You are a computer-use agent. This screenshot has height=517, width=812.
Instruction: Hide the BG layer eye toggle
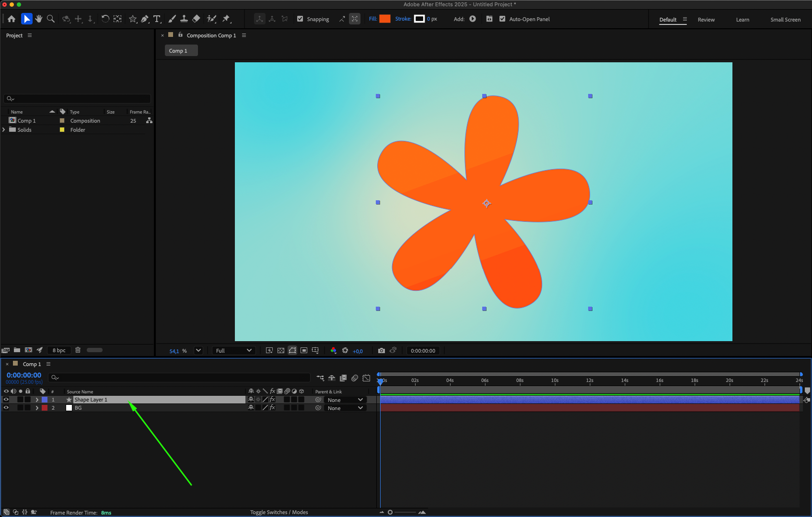[6, 408]
